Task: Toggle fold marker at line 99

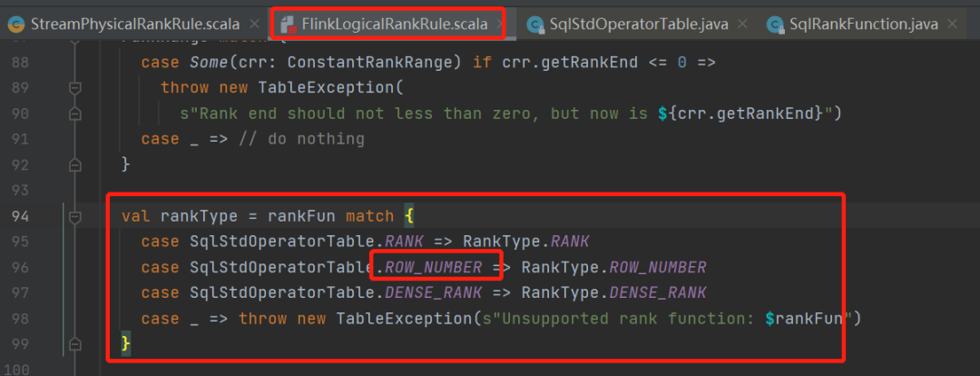Action: pyautogui.click(x=75, y=343)
